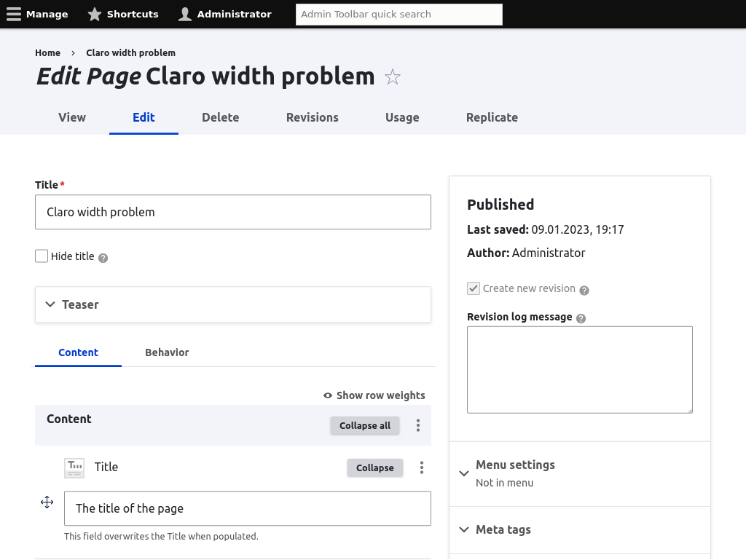Screen dimensions: 746x560
Task: Click the help icon beside Hide title
Action: coord(103,256)
